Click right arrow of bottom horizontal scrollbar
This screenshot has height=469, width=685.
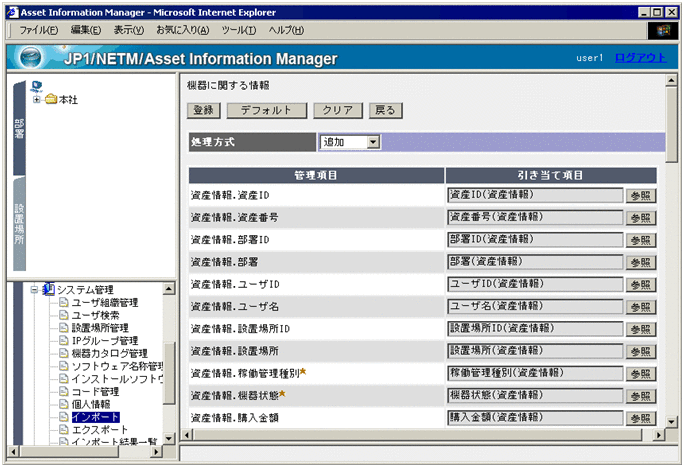pos(659,435)
